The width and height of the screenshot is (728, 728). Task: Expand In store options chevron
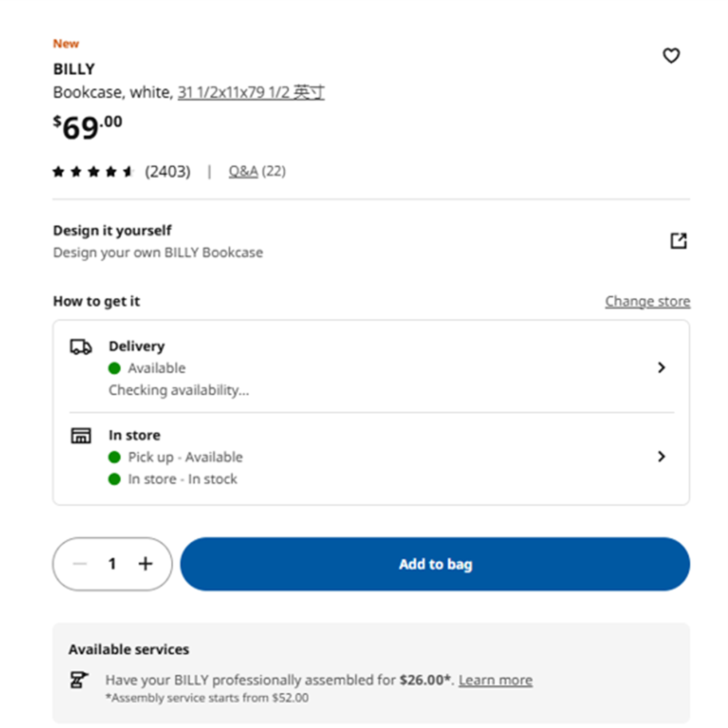(x=661, y=456)
